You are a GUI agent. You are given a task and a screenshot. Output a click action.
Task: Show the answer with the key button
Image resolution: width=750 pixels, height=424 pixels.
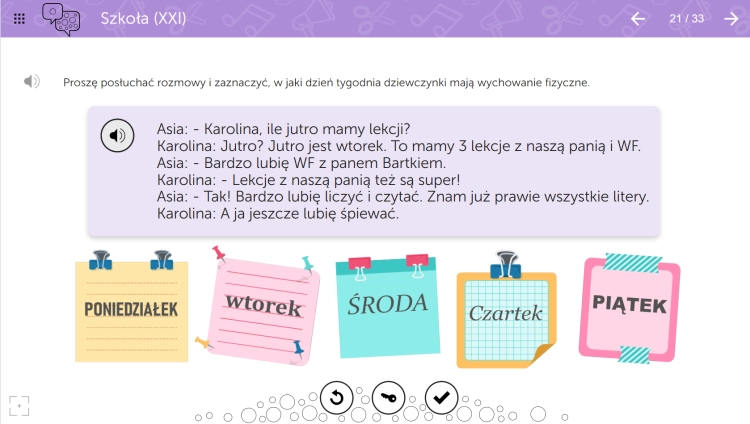tap(388, 398)
